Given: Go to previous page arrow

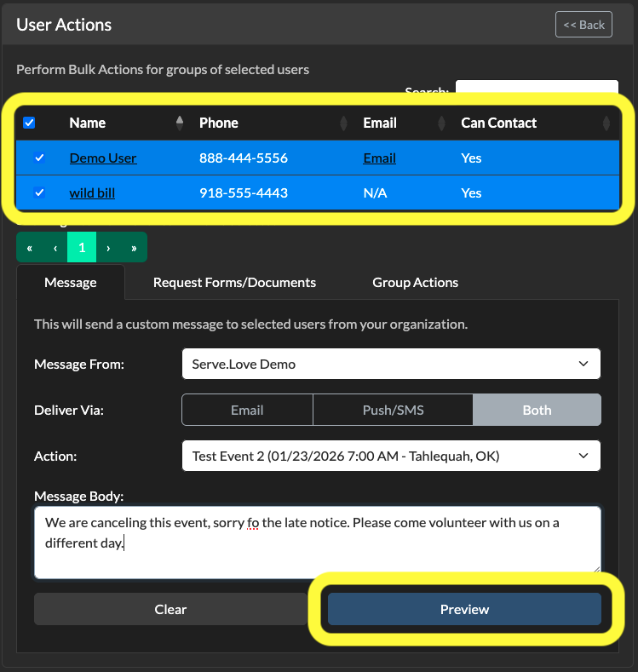Looking at the screenshot, I should coord(55,247).
